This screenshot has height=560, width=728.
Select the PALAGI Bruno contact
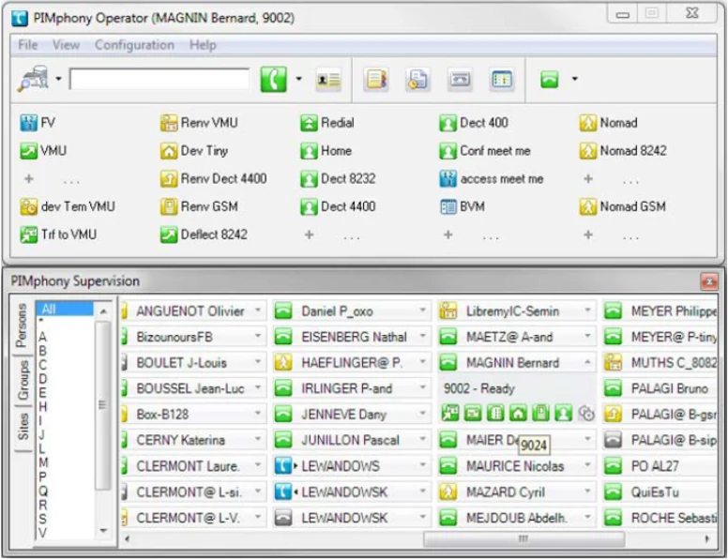[x=660, y=388]
